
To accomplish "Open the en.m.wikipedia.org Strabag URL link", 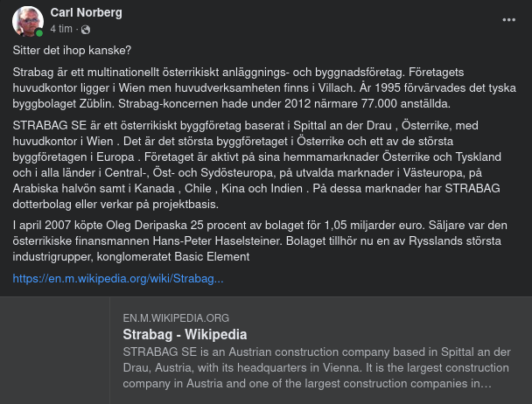I will pyautogui.click(x=118, y=279).
